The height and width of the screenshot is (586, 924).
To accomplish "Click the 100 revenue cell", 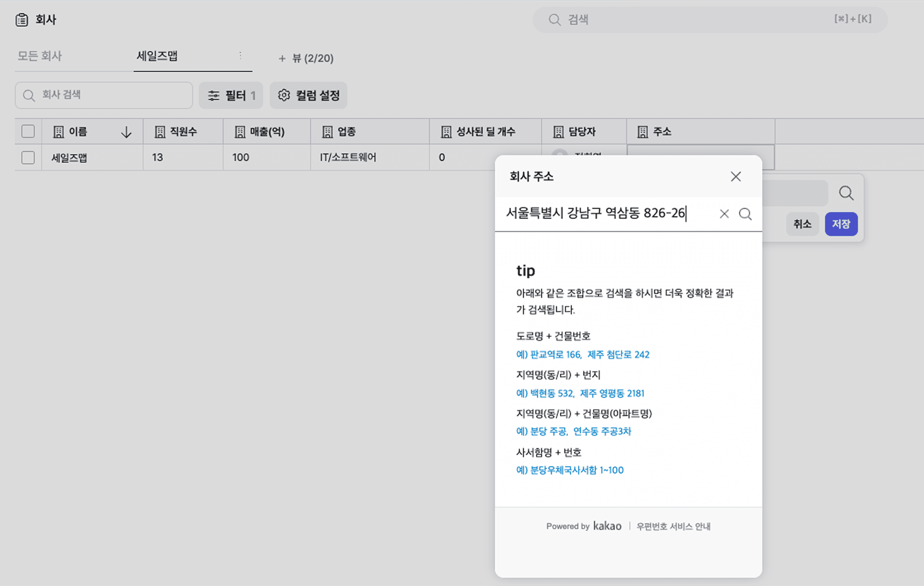I will coord(267,157).
